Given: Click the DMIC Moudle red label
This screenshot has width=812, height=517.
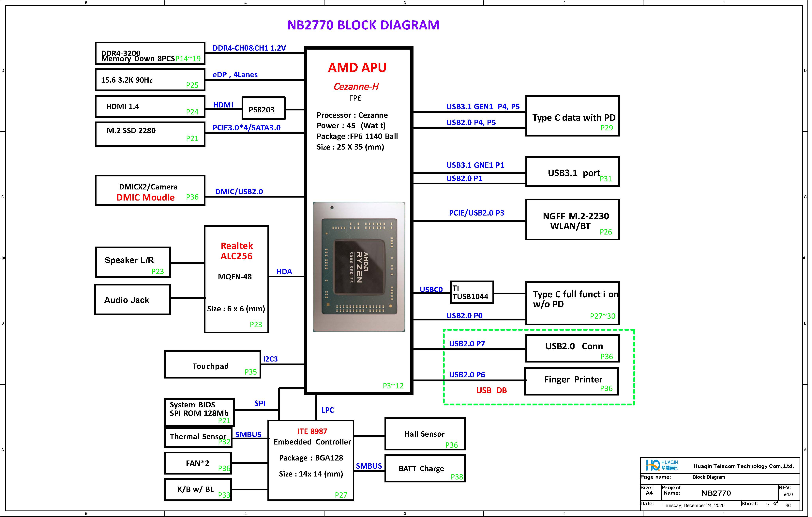Looking at the screenshot, I should pyautogui.click(x=145, y=197).
